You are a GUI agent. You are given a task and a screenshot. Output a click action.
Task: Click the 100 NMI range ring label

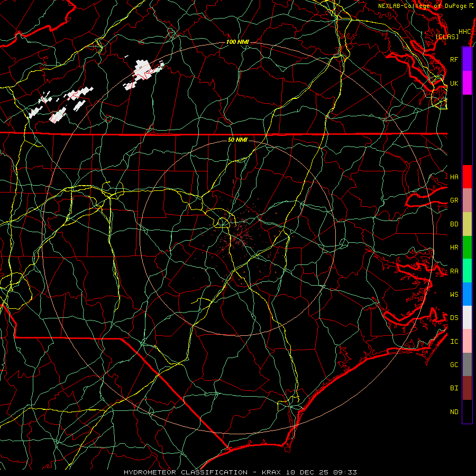(237, 42)
